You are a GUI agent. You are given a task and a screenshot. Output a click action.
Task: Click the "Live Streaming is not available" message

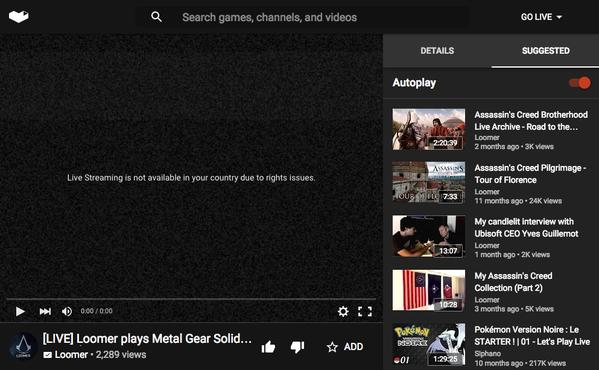(191, 178)
